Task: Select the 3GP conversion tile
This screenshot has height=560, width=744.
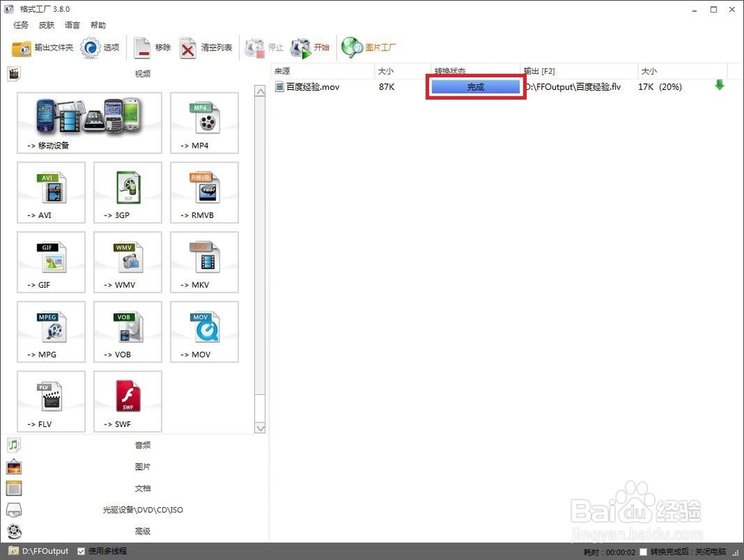Action: [128, 193]
